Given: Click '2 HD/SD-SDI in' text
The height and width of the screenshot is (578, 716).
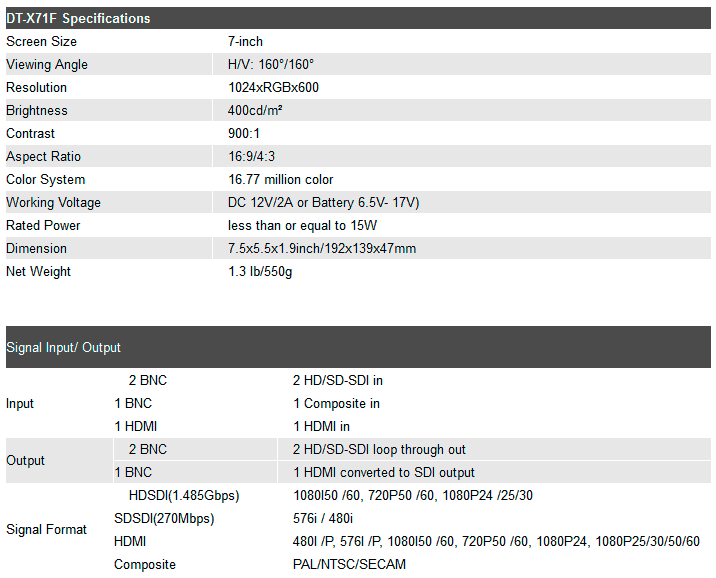Looking at the screenshot, I should pos(338,381).
